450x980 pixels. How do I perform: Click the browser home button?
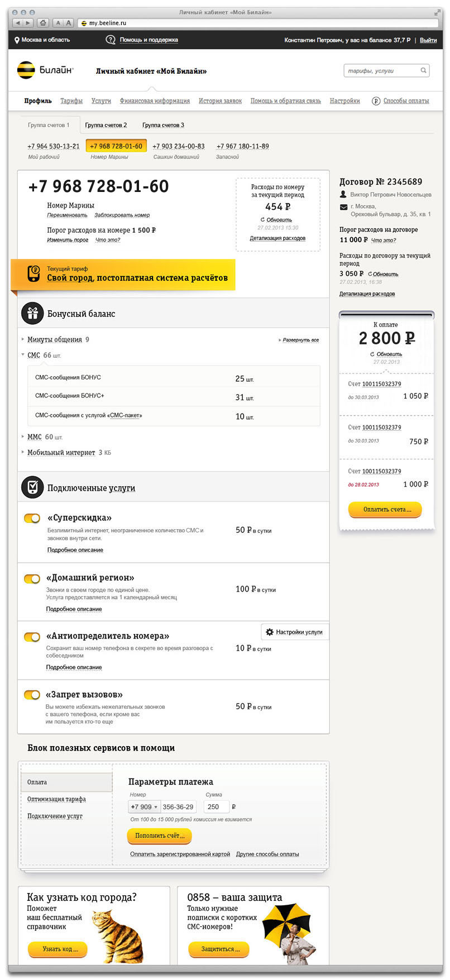pyautogui.click(x=43, y=23)
